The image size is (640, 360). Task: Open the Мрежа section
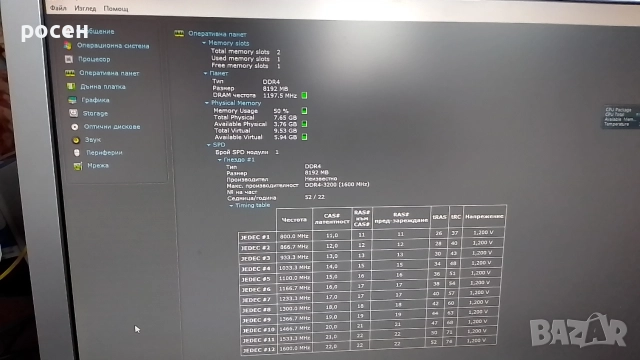coord(98,166)
